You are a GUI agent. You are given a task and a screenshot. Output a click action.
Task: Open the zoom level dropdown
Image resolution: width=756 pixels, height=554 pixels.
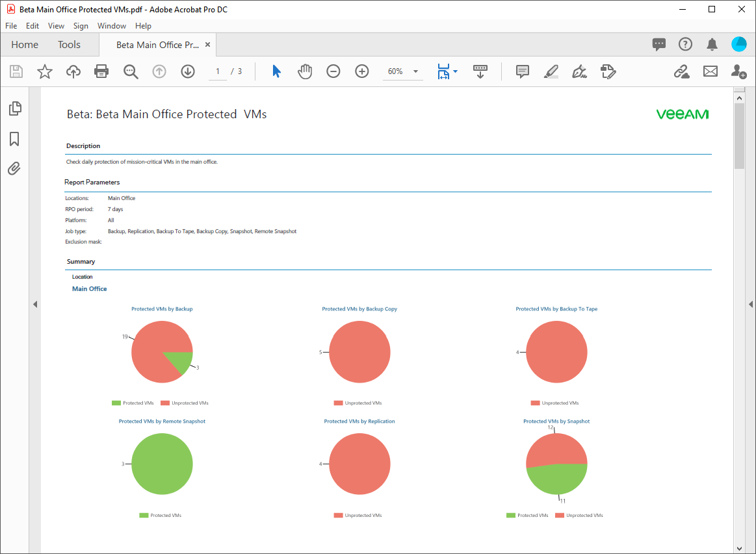point(415,72)
